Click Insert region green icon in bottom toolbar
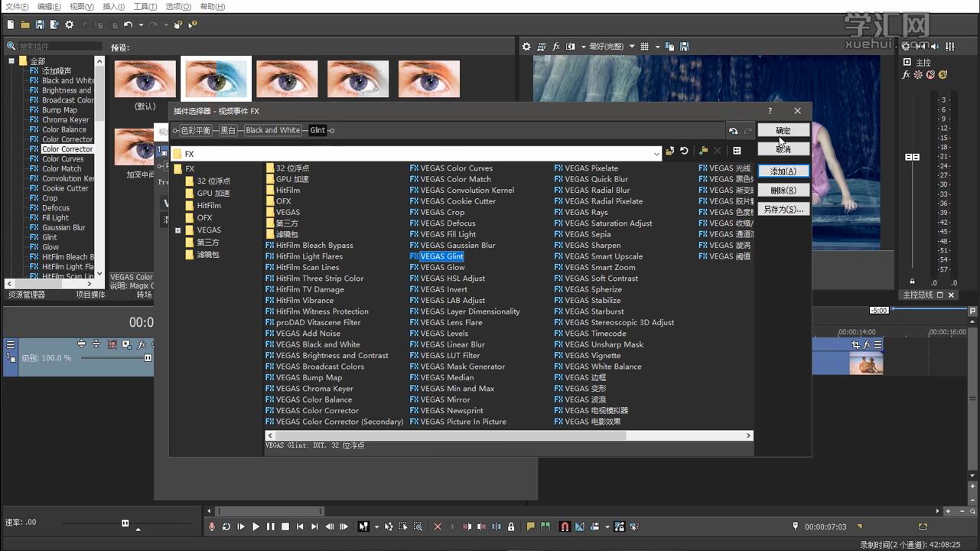The height and width of the screenshot is (551, 980). pyautogui.click(x=545, y=527)
